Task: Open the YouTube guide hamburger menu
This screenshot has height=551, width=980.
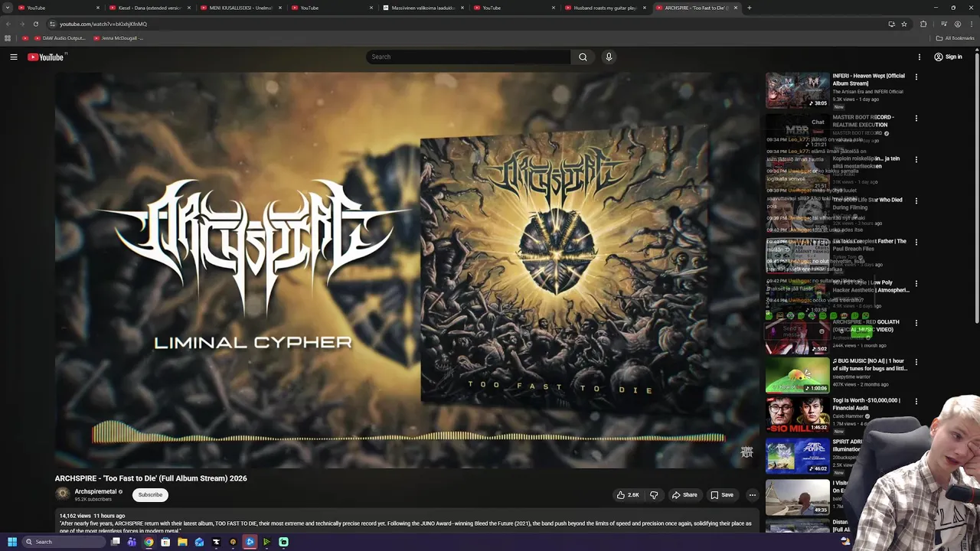Action: click(x=14, y=57)
